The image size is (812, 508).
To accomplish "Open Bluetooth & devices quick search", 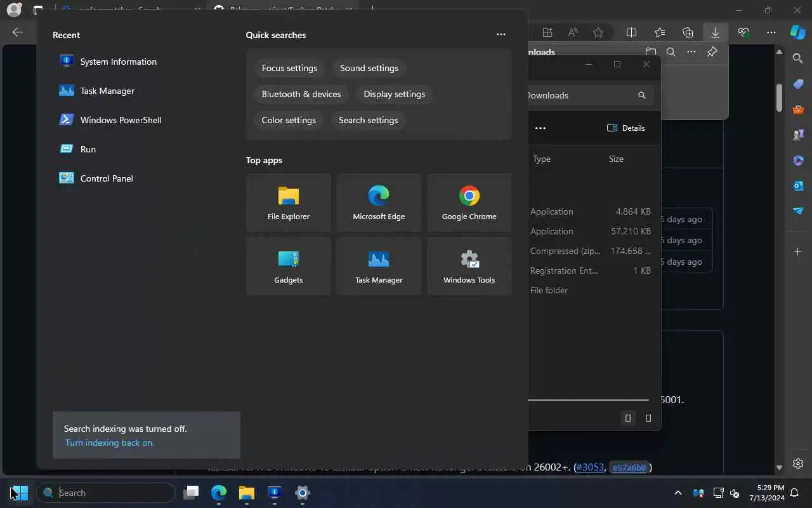I will point(301,94).
